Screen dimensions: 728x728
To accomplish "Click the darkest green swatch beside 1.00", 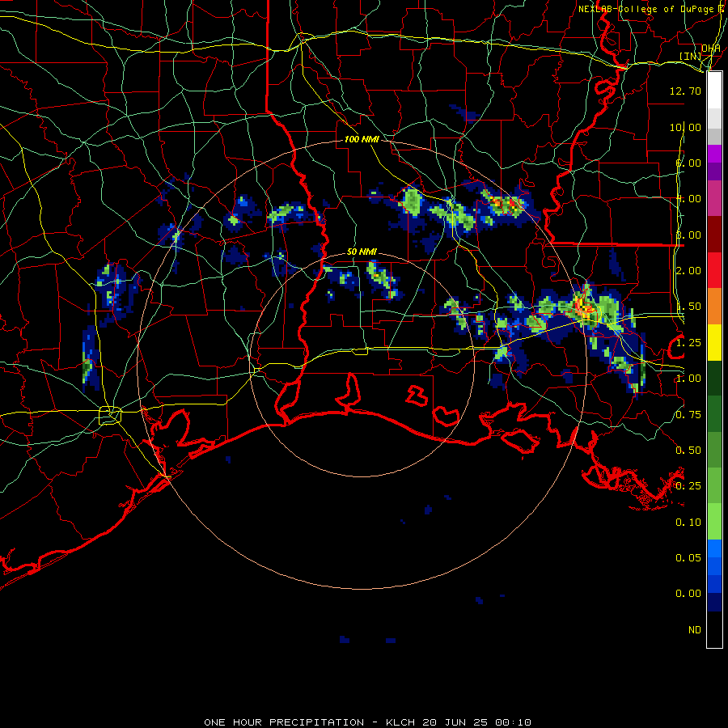I will [714, 379].
